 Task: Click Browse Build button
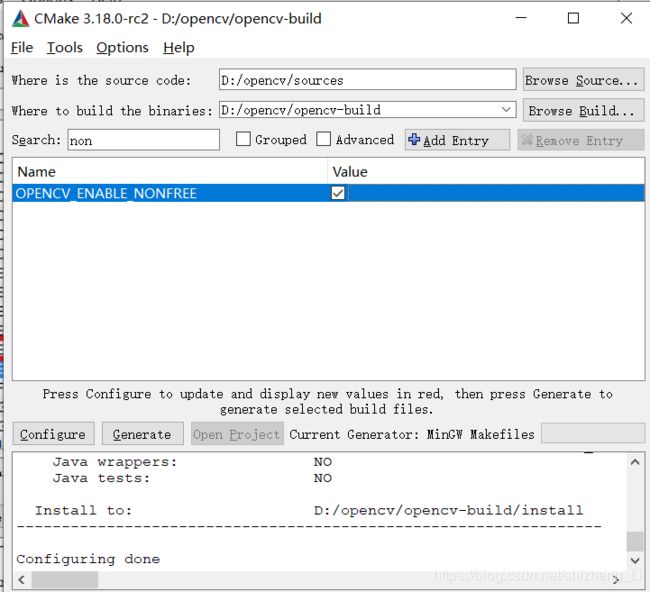coord(583,110)
